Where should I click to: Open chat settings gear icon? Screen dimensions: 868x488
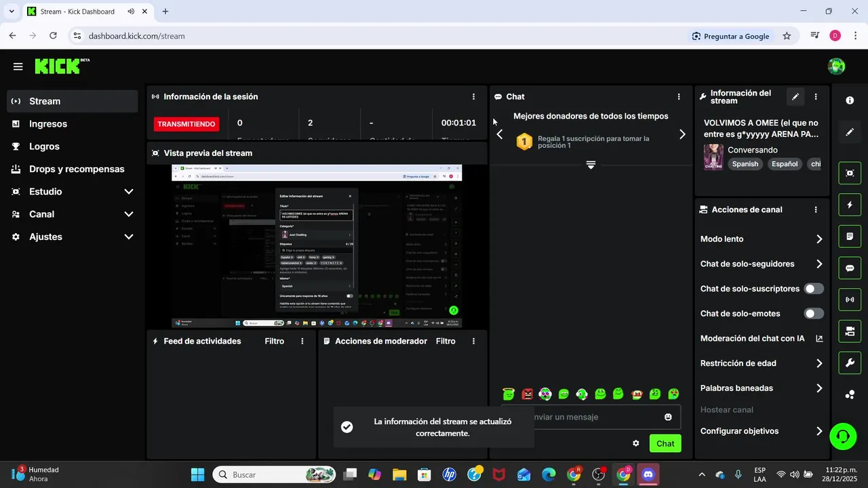pyautogui.click(x=636, y=443)
